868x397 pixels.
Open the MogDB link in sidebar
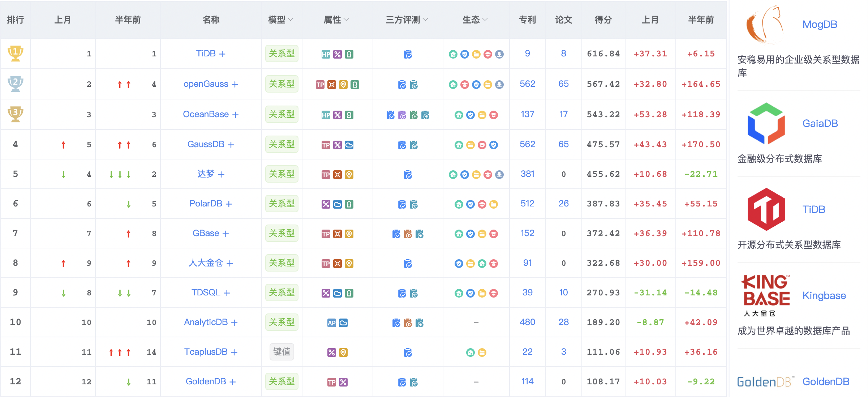820,24
